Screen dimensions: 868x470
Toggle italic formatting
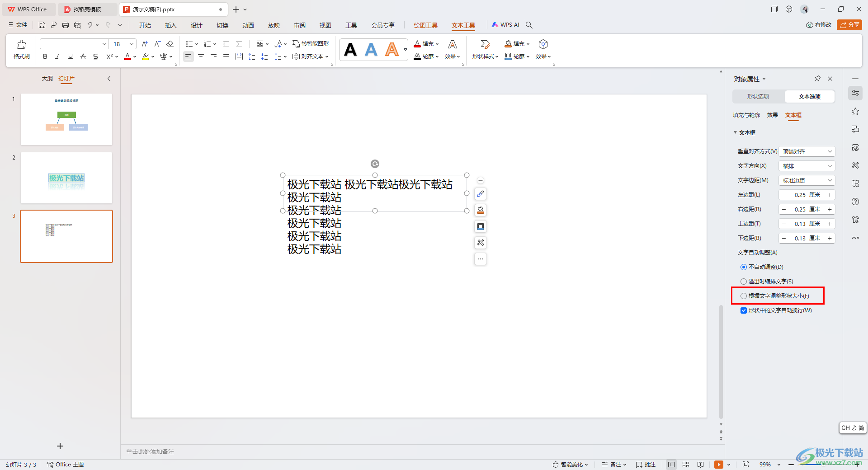coord(57,56)
